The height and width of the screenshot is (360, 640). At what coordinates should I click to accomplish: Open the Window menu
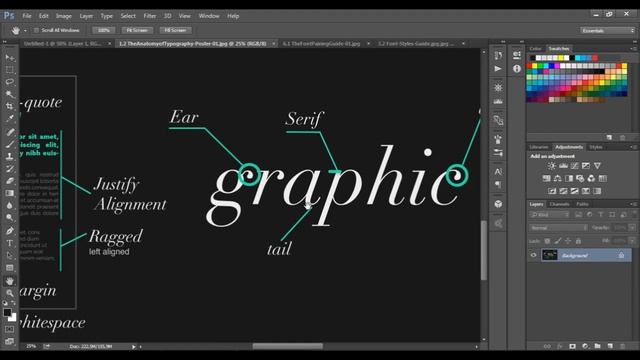[x=209, y=16]
